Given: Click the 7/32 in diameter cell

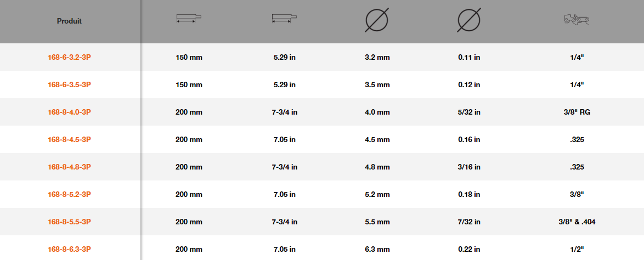Looking at the screenshot, I should (x=469, y=222).
